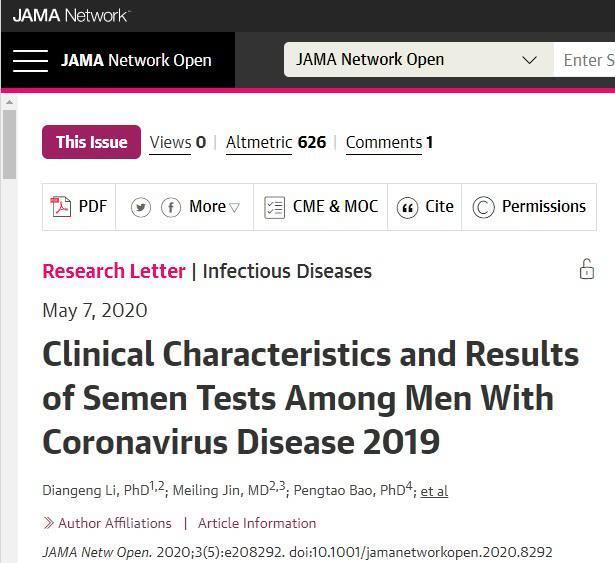Click the This Issue button

pos(91,142)
